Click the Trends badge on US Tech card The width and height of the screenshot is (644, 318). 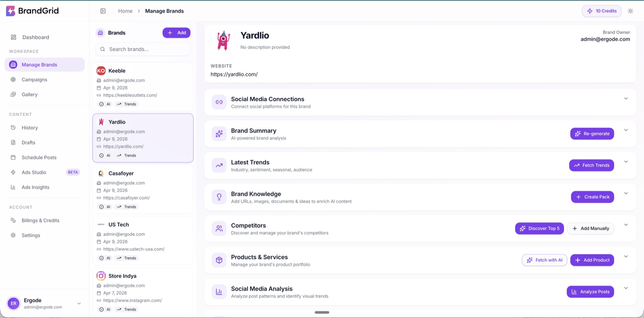point(126,258)
